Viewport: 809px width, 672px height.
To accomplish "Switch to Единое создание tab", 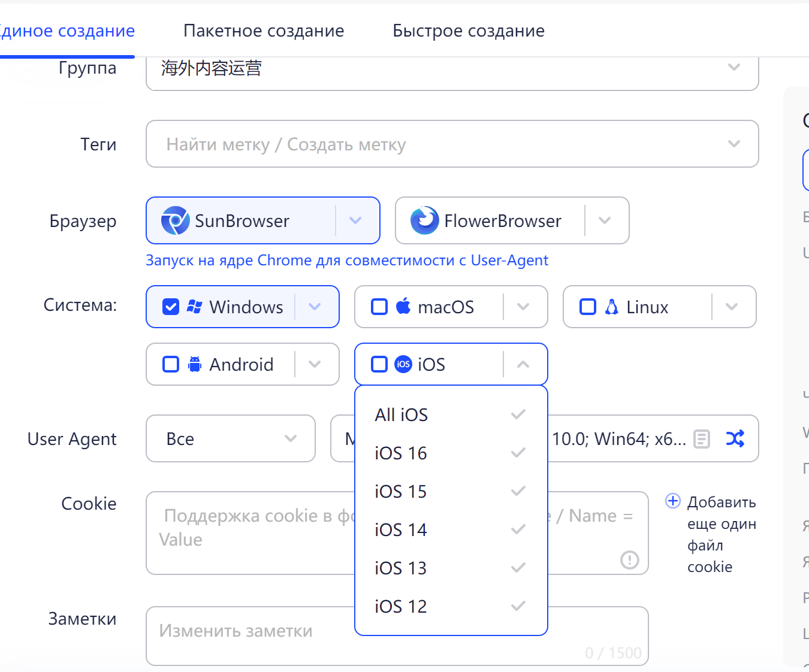I will pos(67,31).
